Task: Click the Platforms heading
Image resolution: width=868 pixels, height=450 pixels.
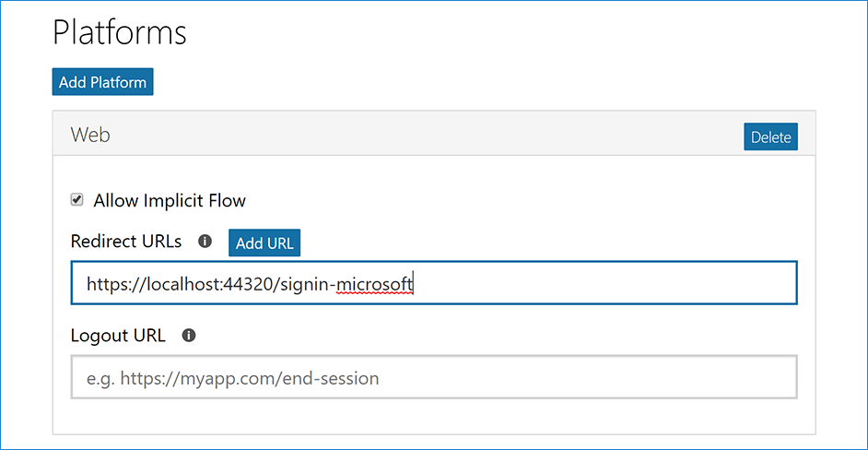Action: click(x=120, y=32)
